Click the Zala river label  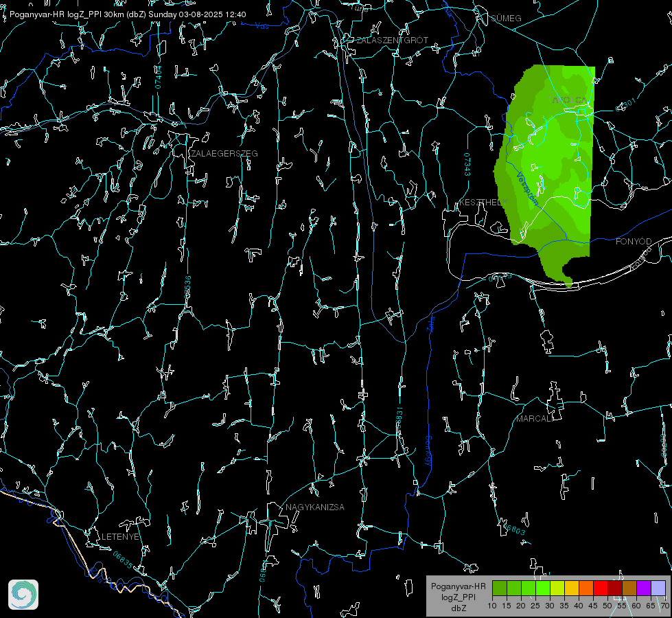click(430, 323)
